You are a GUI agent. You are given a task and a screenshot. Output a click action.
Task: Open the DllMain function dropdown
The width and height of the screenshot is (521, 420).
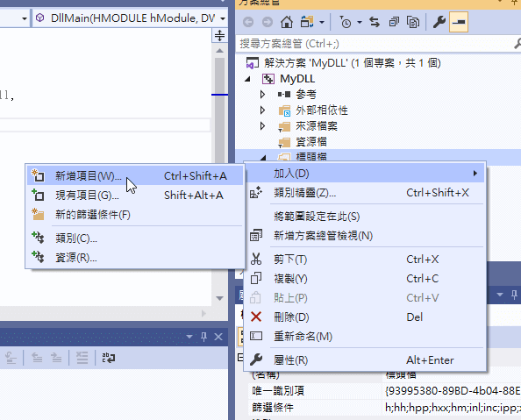pyautogui.click(x=223, y=18)
